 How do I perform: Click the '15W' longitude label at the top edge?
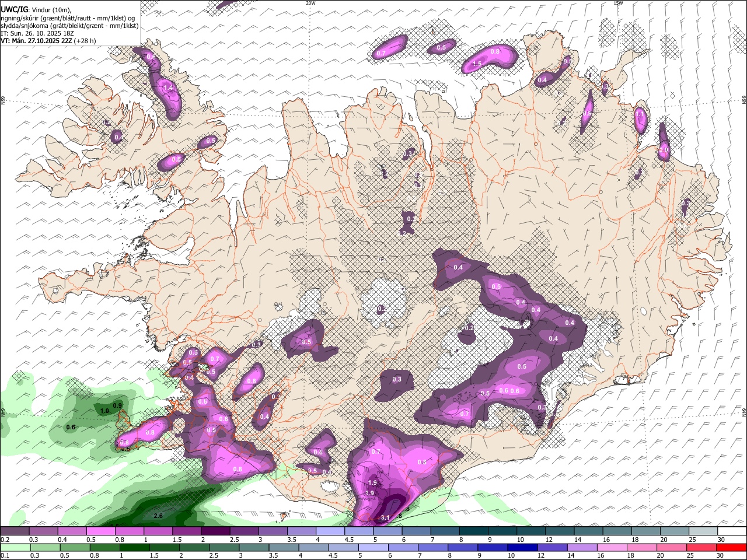point(618,3)
